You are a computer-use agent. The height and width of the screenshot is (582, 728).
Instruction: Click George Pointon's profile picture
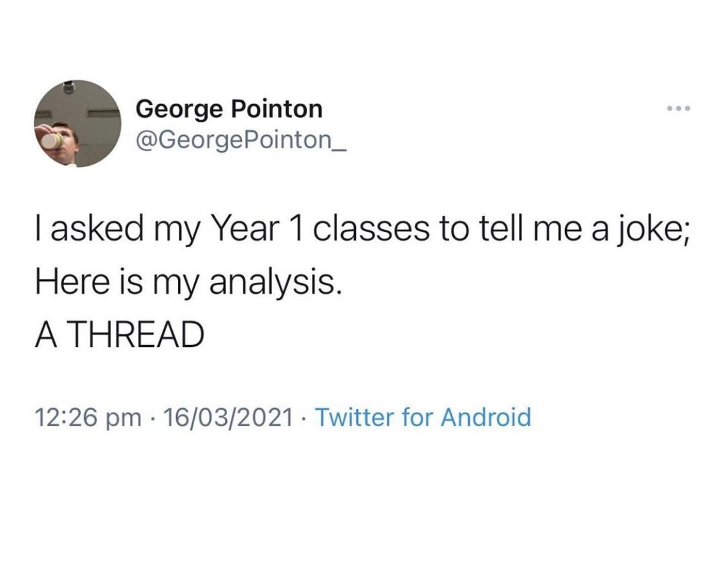click(x=78, y=123)
